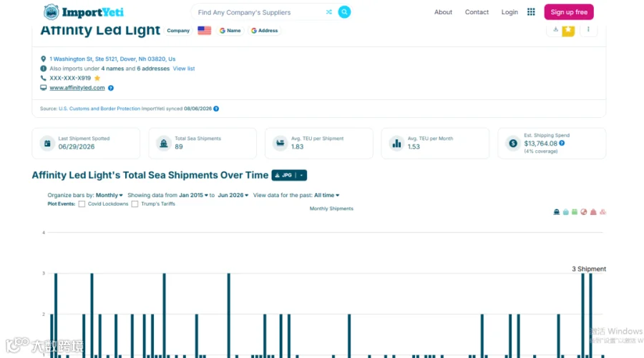Screen dimensions: 644x358
Task: Open the About page
Action: pos(443,12)
